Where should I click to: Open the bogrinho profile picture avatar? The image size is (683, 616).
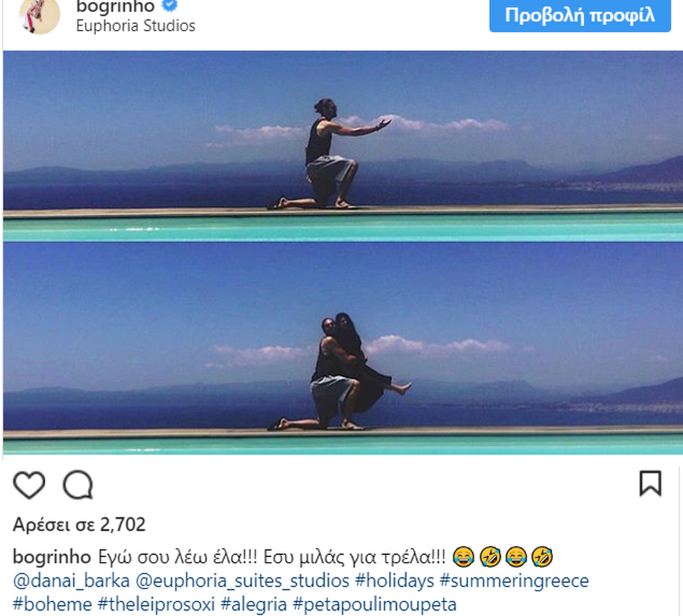coord(39,16)
